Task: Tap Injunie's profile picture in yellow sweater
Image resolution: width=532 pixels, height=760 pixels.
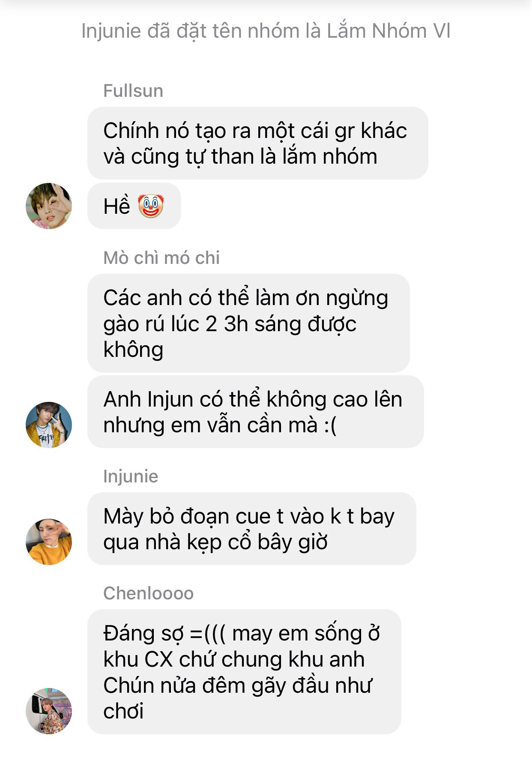Action: click(x=49, y=542)
